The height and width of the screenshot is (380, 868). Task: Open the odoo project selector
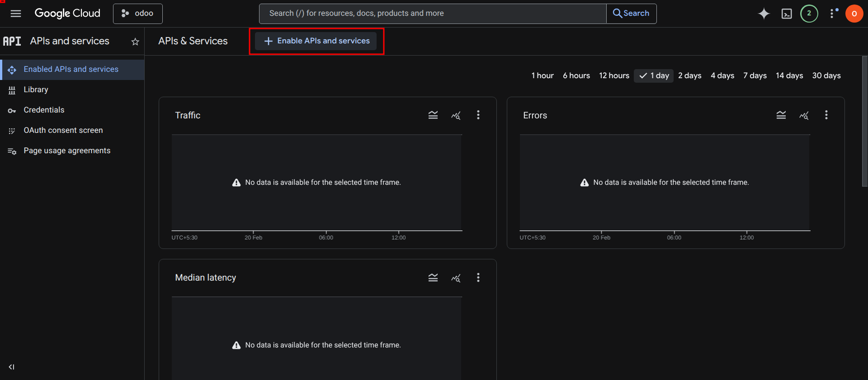tap(138, 14)
